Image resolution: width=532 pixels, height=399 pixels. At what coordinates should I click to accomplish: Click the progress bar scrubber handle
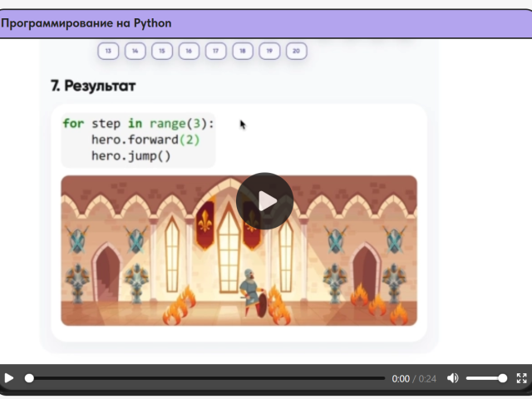pos(29,378)
